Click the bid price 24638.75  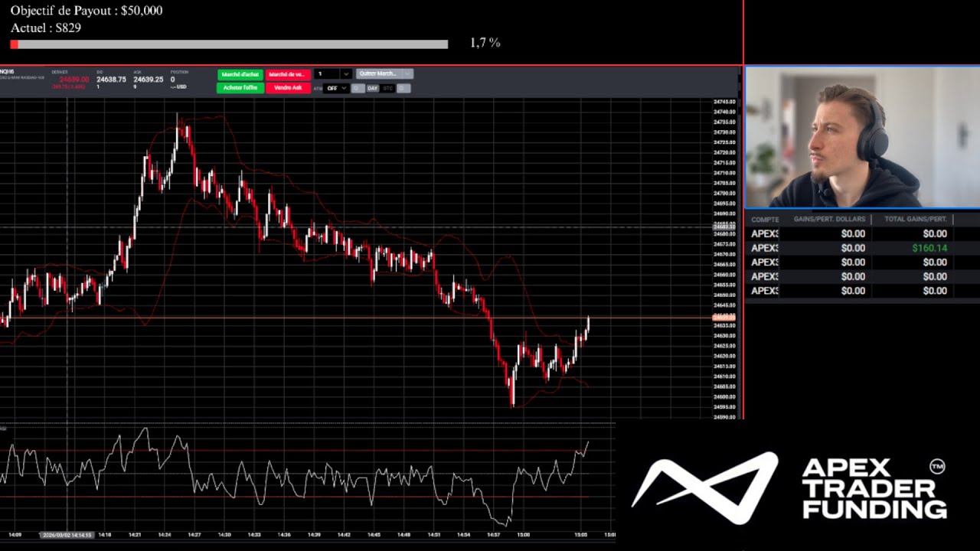pyautogui.click(x=111, y=80)
